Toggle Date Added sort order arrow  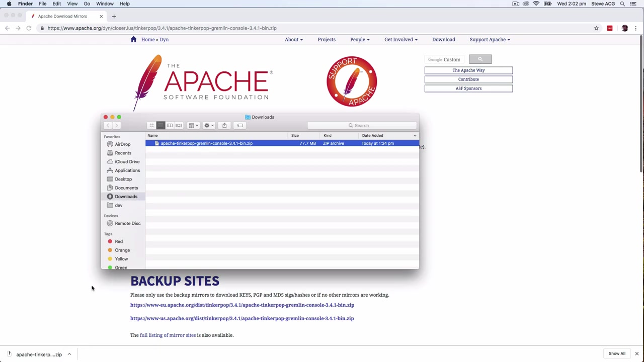click(415, 135)
